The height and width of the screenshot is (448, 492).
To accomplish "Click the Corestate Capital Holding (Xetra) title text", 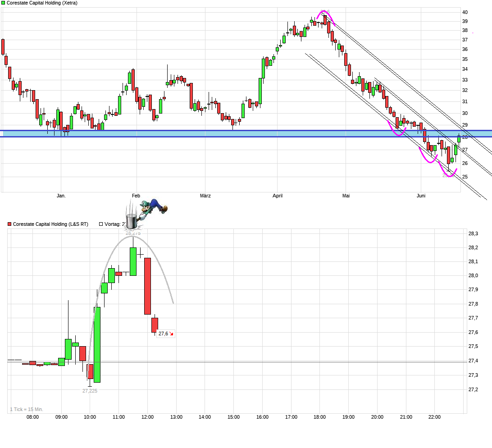I will pos(43,3).
